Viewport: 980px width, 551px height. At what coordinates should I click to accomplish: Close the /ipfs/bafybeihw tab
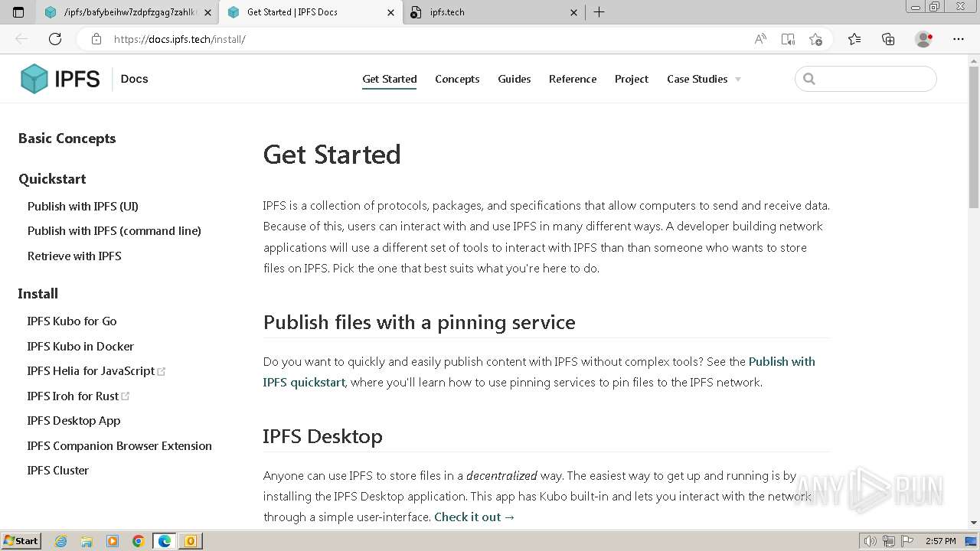pyautogui.click(x=207, y=12)
